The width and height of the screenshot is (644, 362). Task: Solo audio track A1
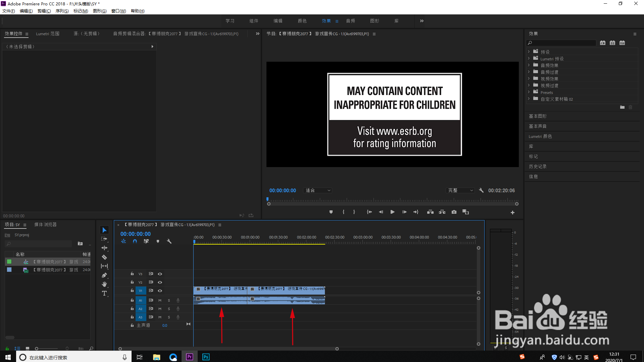[169, 300]
